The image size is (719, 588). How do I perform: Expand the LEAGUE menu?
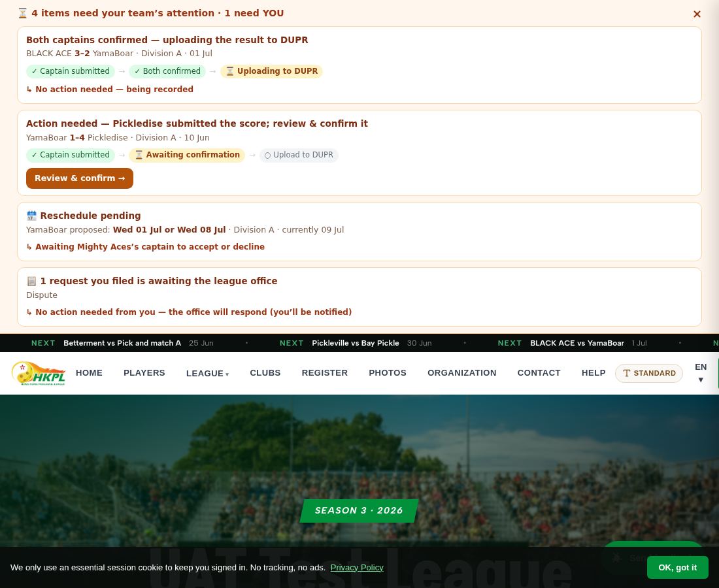207,374
